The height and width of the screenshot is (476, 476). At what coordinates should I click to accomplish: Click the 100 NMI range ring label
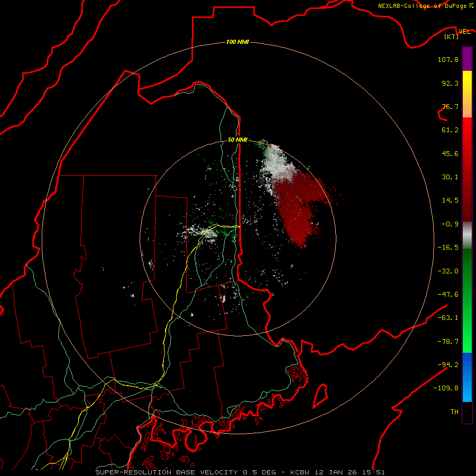(x=237, y=42)
